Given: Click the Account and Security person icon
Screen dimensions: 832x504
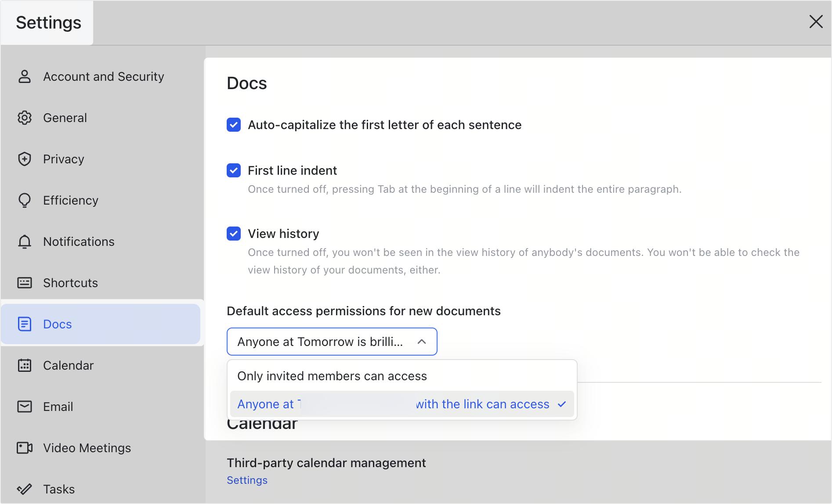Looking at the screenshot, I should 25,76.
